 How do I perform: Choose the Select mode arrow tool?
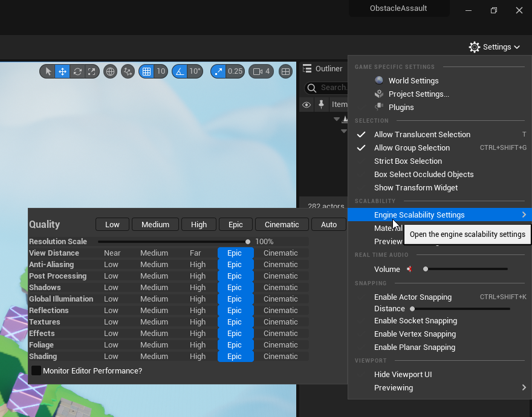(x=48, y=71)
